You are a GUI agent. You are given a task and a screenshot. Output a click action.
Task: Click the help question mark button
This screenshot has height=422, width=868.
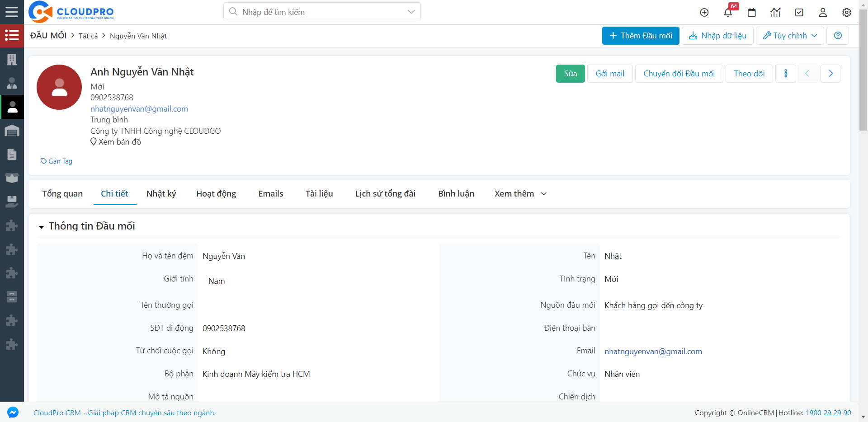838,36
